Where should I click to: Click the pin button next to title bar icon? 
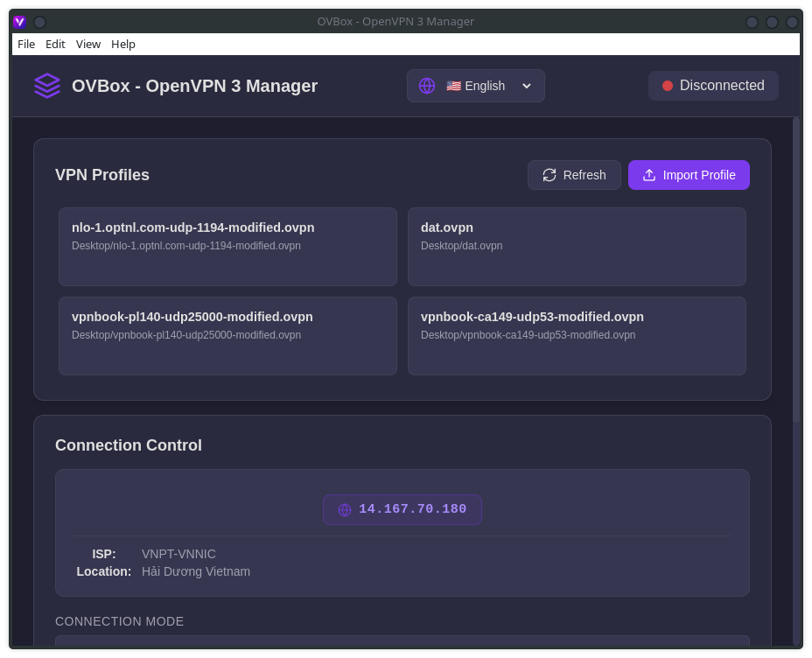(x=40, y=22)
